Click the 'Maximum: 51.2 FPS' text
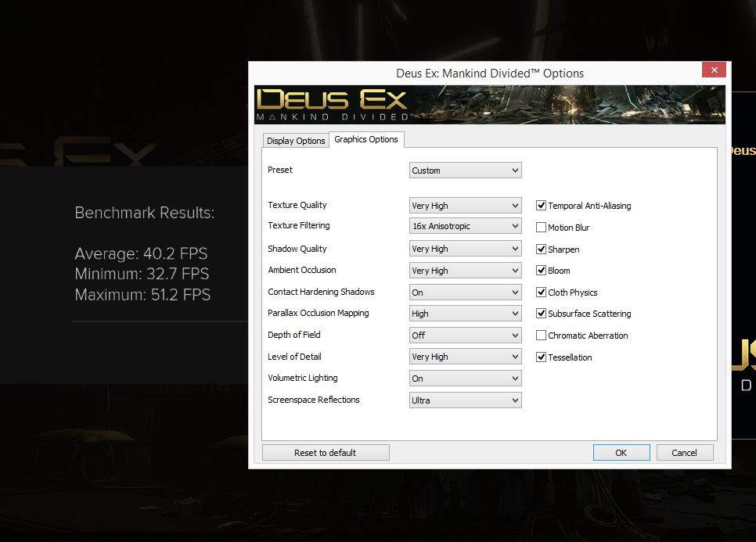Screen dimensions: 756x542 (x=142, y=294)
